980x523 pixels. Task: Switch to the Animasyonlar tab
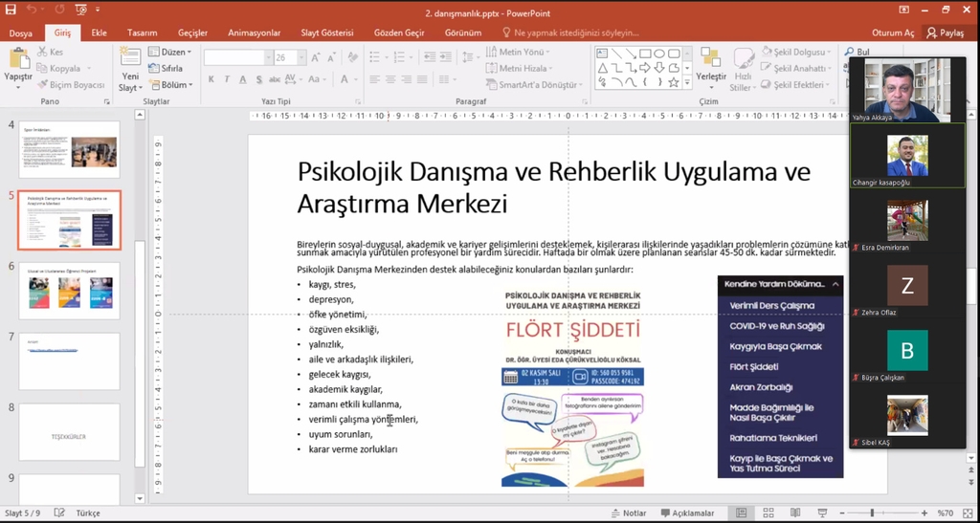[x=254, y=33]
